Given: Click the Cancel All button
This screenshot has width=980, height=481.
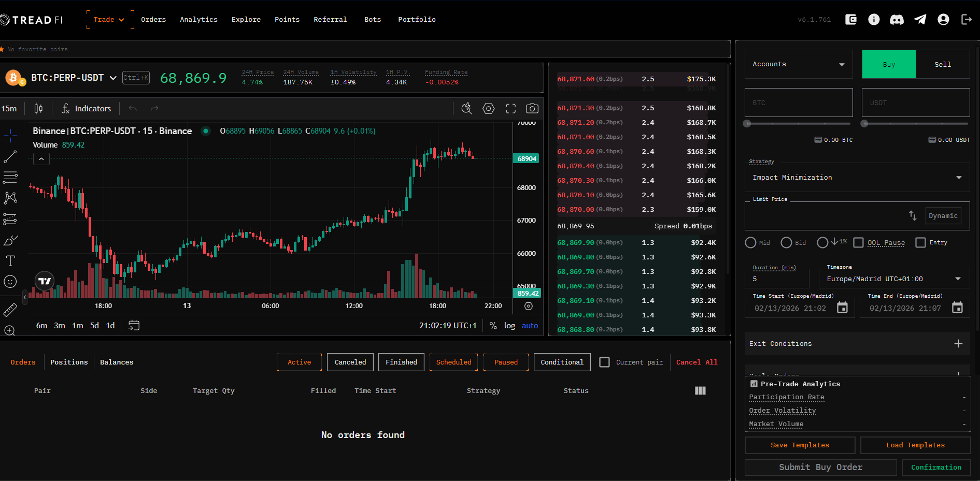Looking at the screenshot, I should 697,362.
